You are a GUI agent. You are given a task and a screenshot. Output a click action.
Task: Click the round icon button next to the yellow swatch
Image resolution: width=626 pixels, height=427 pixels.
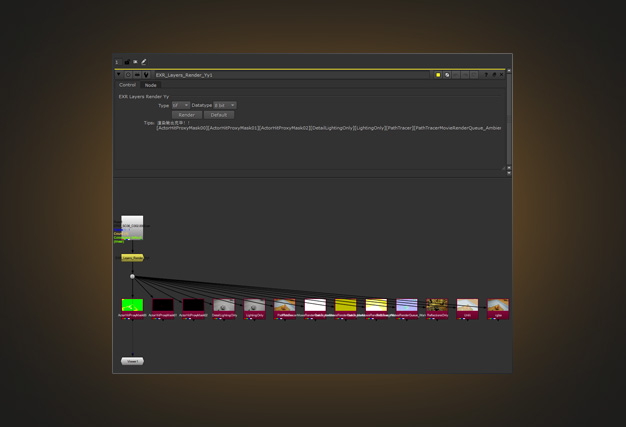(447, 75)
